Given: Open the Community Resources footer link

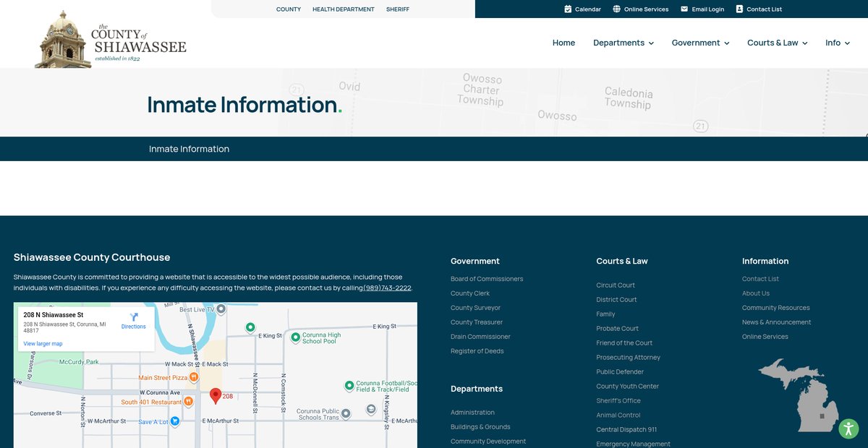Looking at the screenshot, I should pyautogui.click(x=776, y=308).
